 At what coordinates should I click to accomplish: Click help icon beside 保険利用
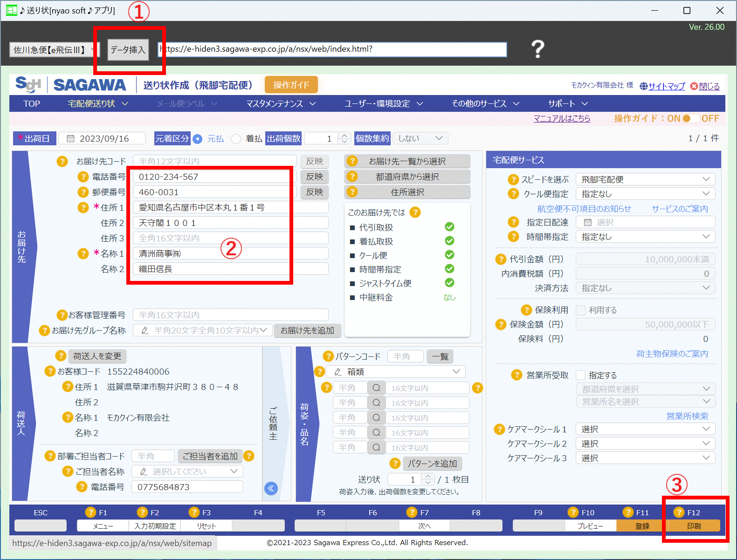click(526, 310)
